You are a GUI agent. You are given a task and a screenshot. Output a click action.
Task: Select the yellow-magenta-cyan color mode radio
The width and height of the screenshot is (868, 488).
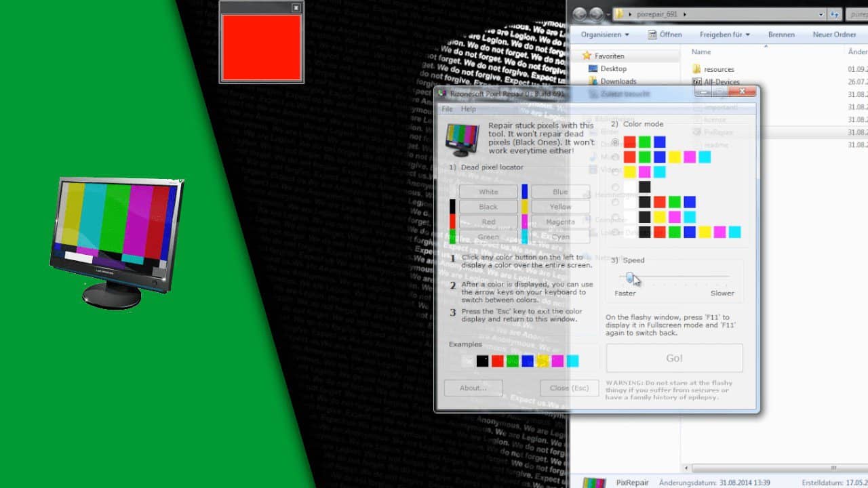615,172
